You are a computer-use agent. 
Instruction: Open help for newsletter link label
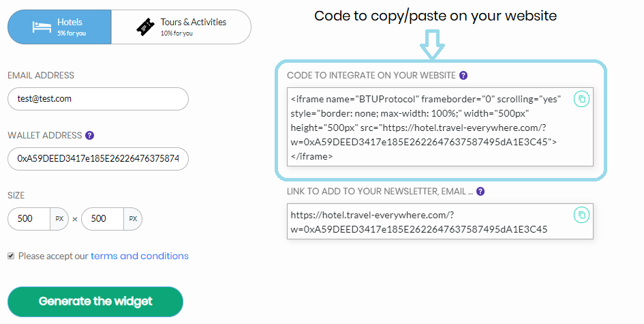[480, 191]
